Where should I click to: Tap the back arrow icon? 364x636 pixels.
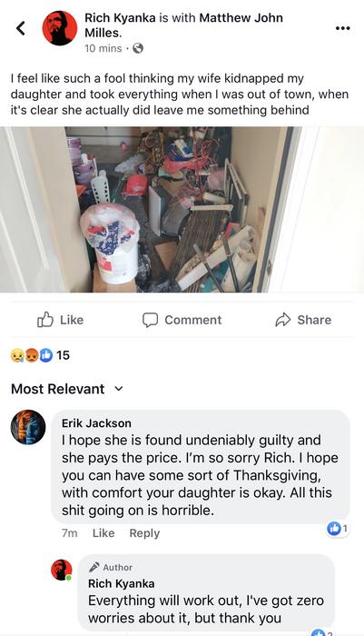21,28
